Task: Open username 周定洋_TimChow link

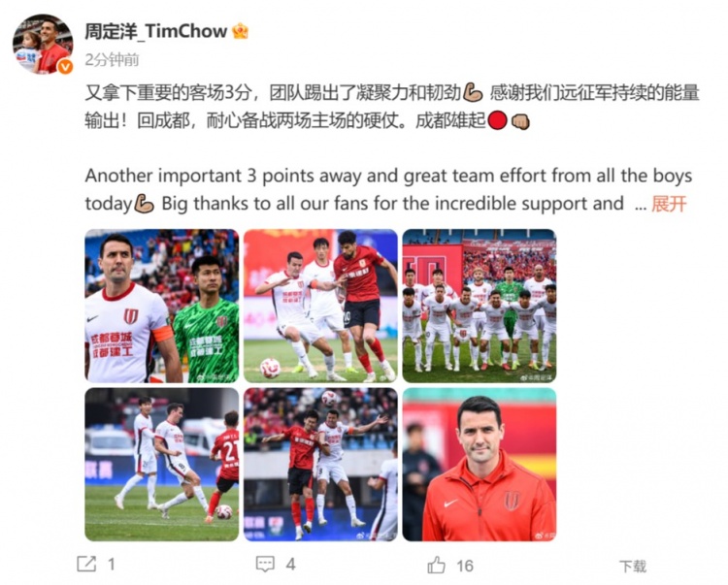Action: point(155,31)
